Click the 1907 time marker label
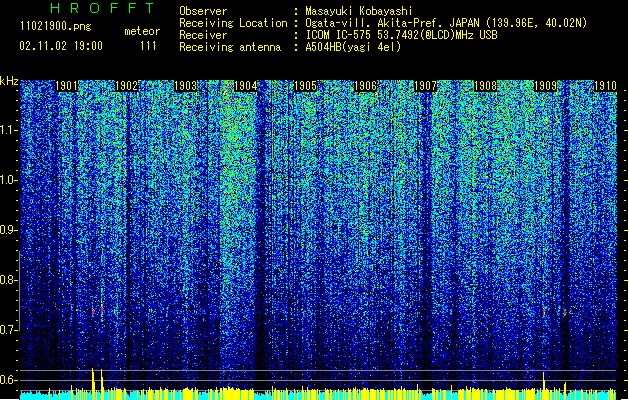 [425, 86]
